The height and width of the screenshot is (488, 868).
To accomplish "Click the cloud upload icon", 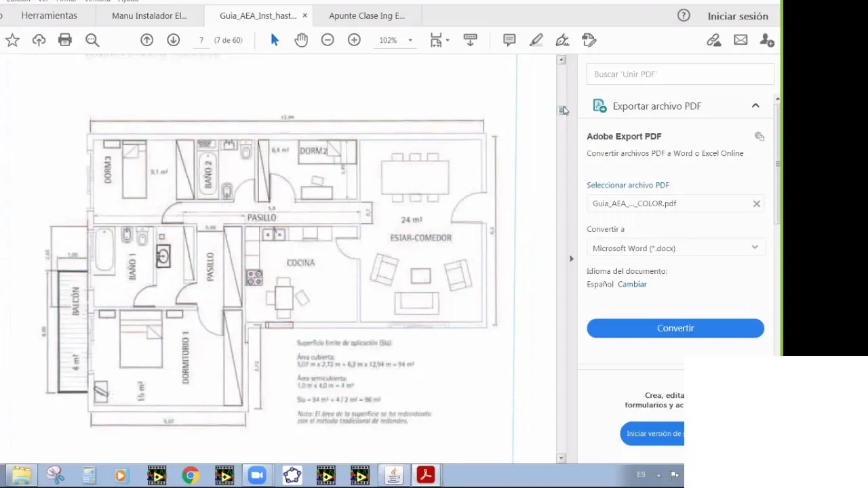I will (x=39, y=41).
